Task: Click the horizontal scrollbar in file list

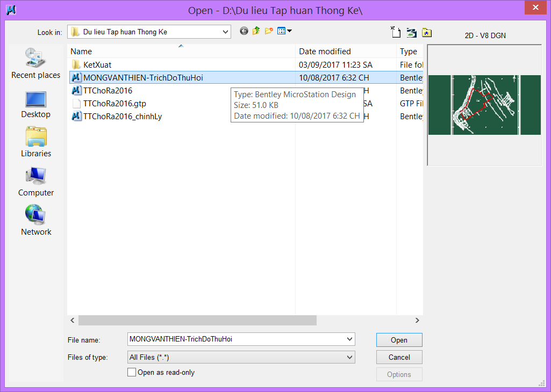Action: [197, 320]
